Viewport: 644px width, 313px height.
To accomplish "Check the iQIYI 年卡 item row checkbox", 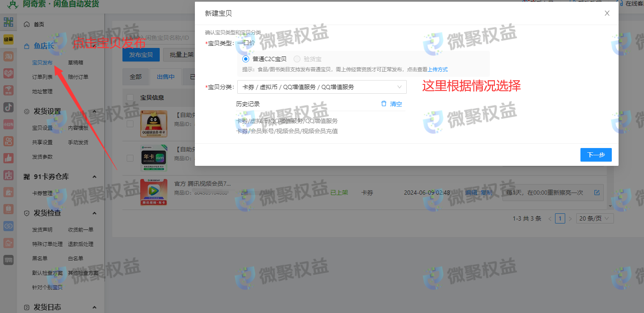I will click(x=130, y=158).
